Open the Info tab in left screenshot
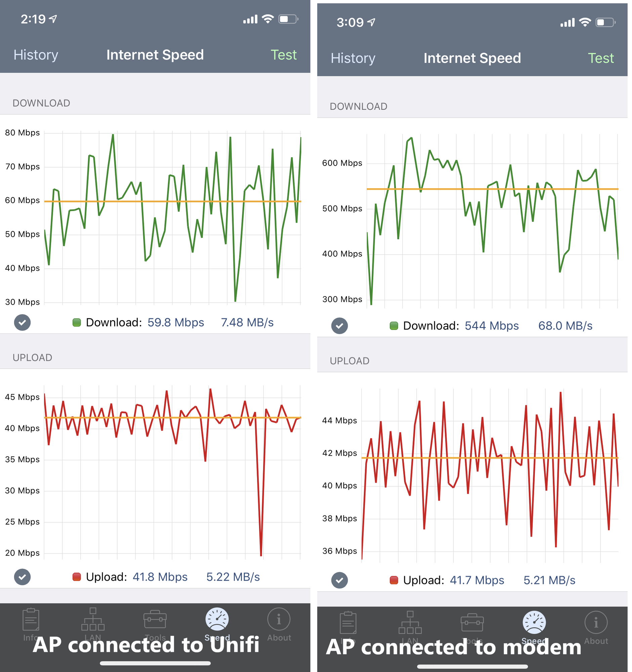Viewport: 632px width, 672px height. 31,621
